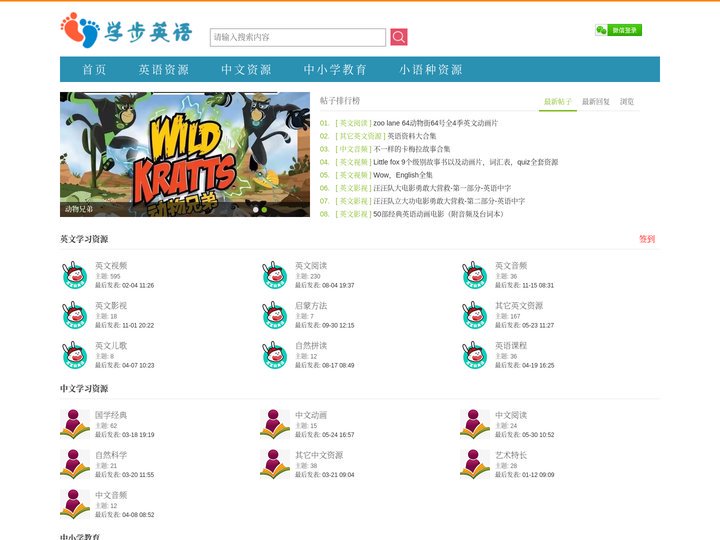This screenshot has width=720, height=540.
Task: Click the reader icon beside 中文音频 forum
Action: [75, 504]
